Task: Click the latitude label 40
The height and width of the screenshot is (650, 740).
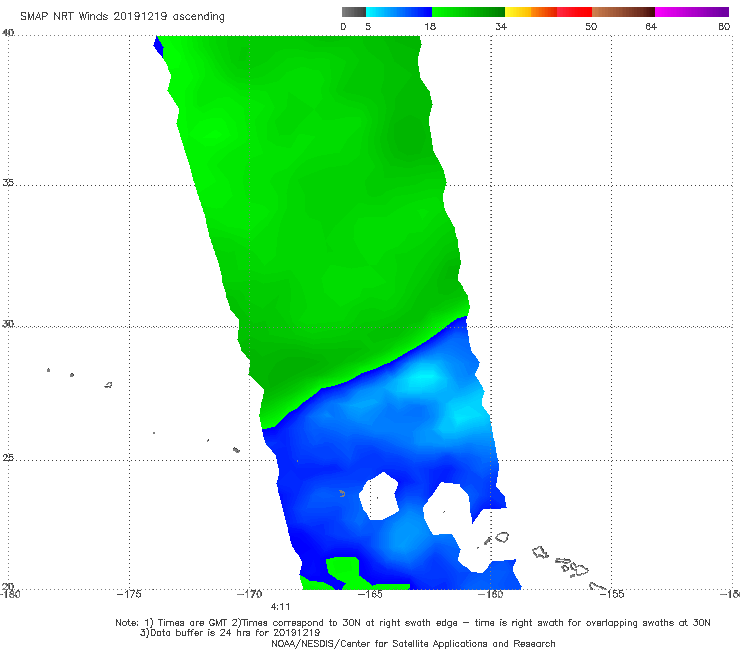Action: pos(8,32)
